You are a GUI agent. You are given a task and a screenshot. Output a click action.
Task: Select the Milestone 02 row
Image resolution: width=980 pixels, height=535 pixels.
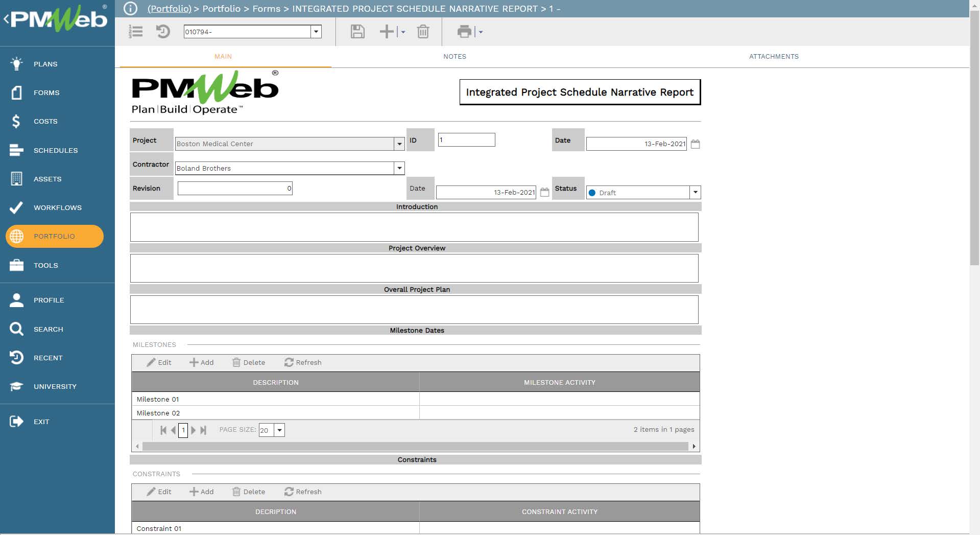click(415, 413)
